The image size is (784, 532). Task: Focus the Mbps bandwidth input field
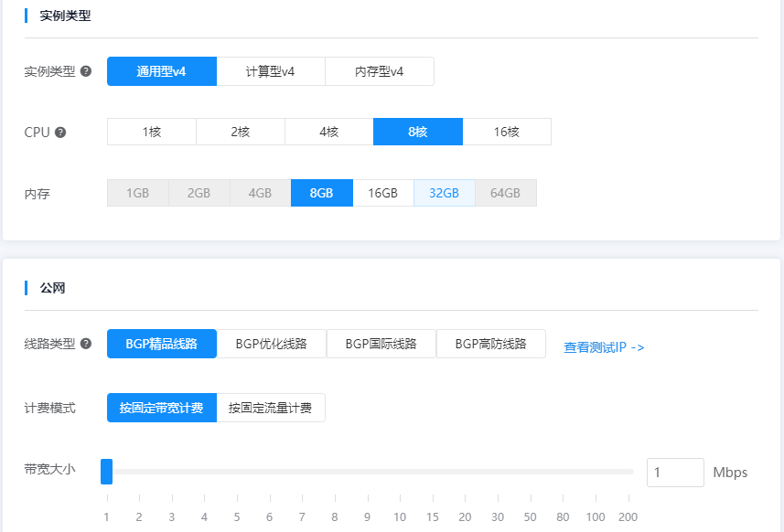tap(675, 472)
